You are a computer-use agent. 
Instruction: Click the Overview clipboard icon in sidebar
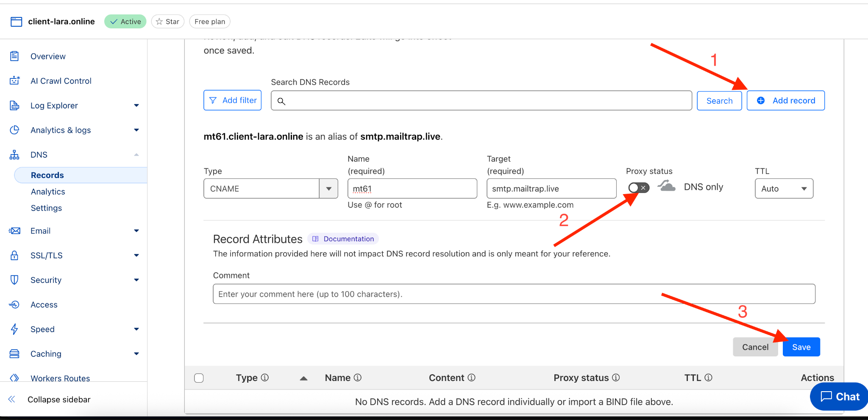[14, 56]
